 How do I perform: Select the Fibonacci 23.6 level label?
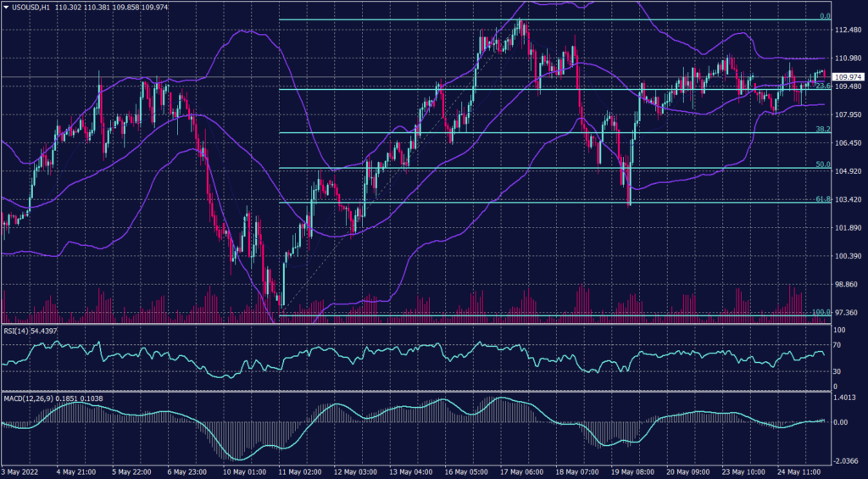(x=819, y=86)
